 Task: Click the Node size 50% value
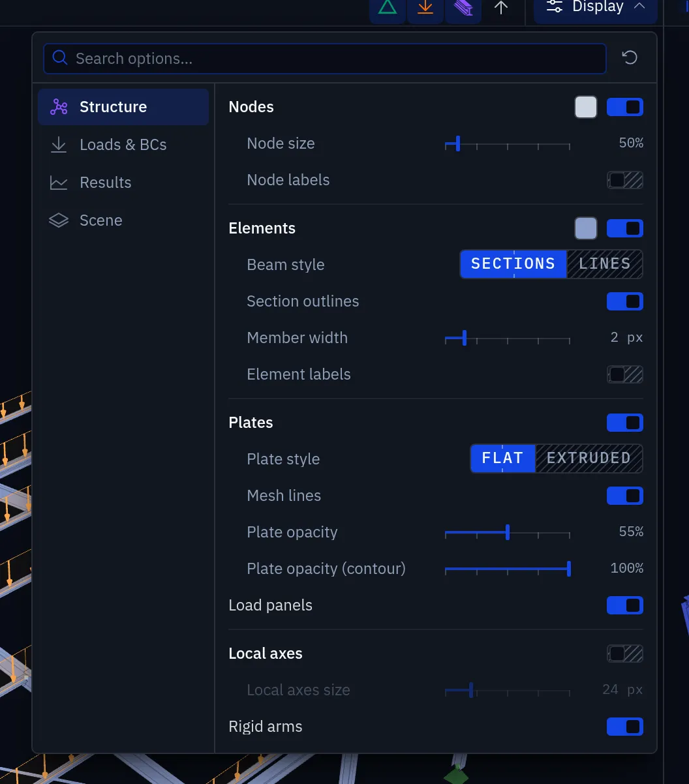point(631,143)
